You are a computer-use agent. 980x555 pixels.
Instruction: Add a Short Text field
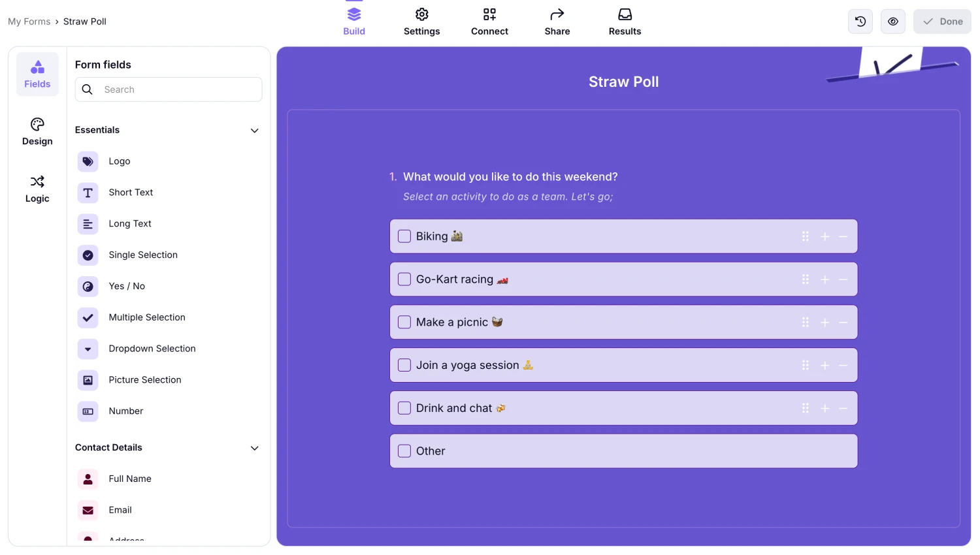tap(131, 192)
